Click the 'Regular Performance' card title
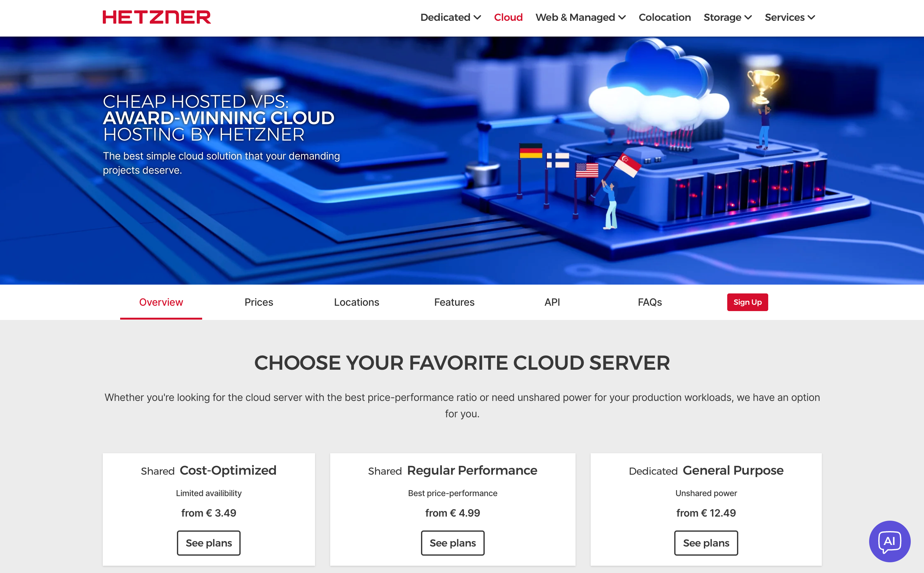Screen dimensions: 924x573 tap(472, 470)
